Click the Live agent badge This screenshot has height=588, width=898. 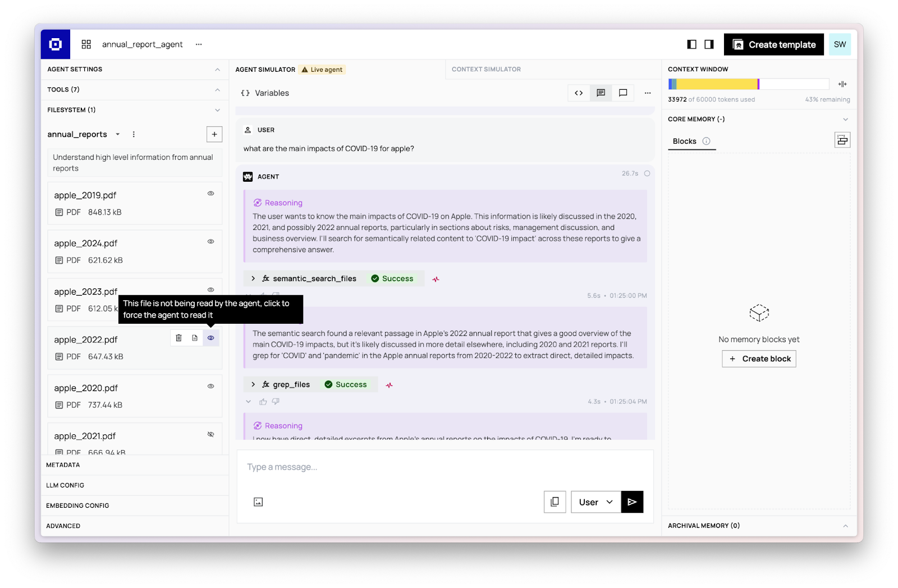[322, 70]
